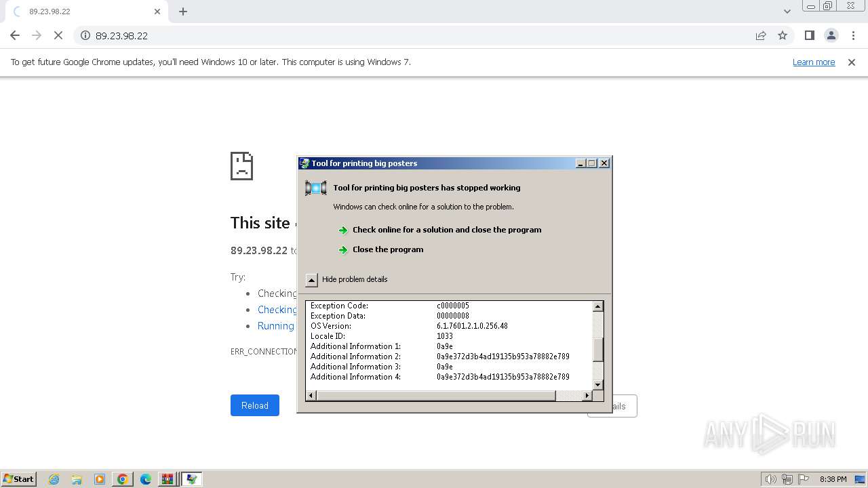Select the Exception Data value 00000008
868x488 pixels.
[453, 316]
